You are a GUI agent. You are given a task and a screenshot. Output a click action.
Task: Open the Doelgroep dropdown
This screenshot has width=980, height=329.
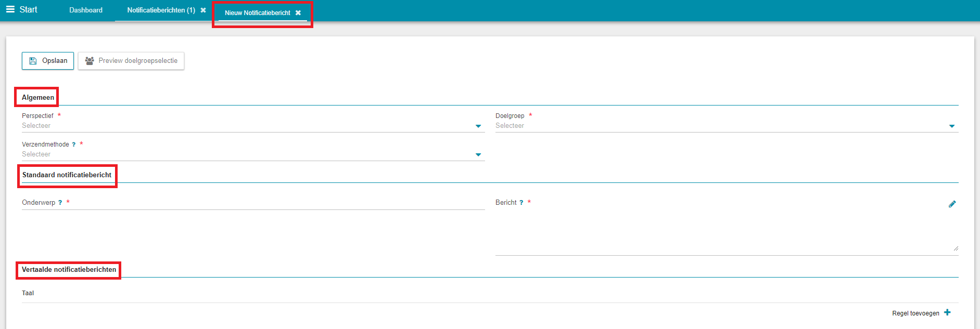tap(727, 126)
